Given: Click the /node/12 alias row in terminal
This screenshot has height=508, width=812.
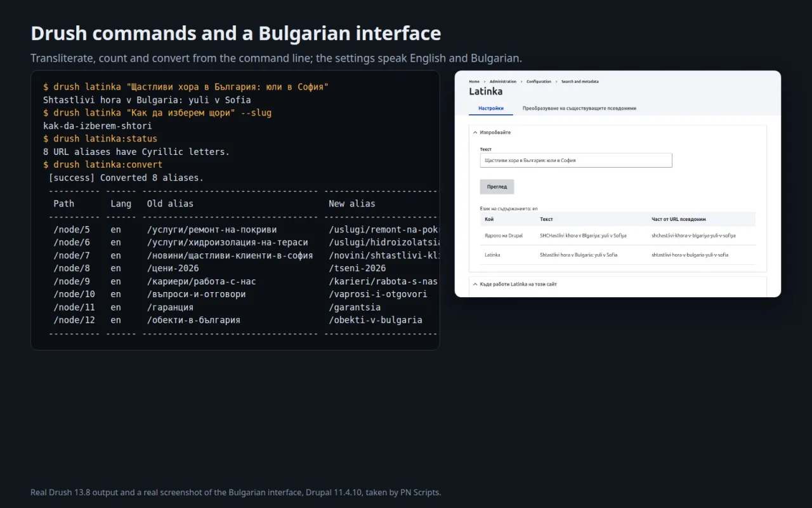Looking at the screenshot, I should click(x=241, y=320).
